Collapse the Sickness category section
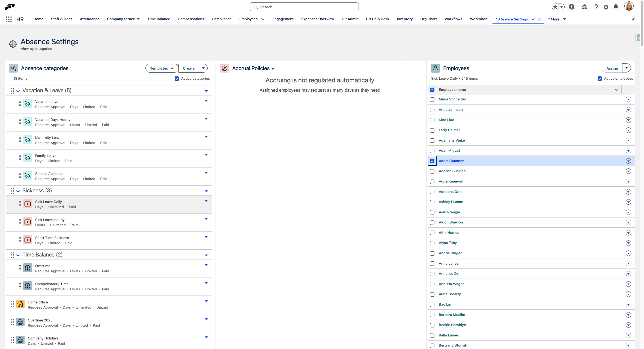Viewport: 644px width, 349px height. click(x=18, y=191)
